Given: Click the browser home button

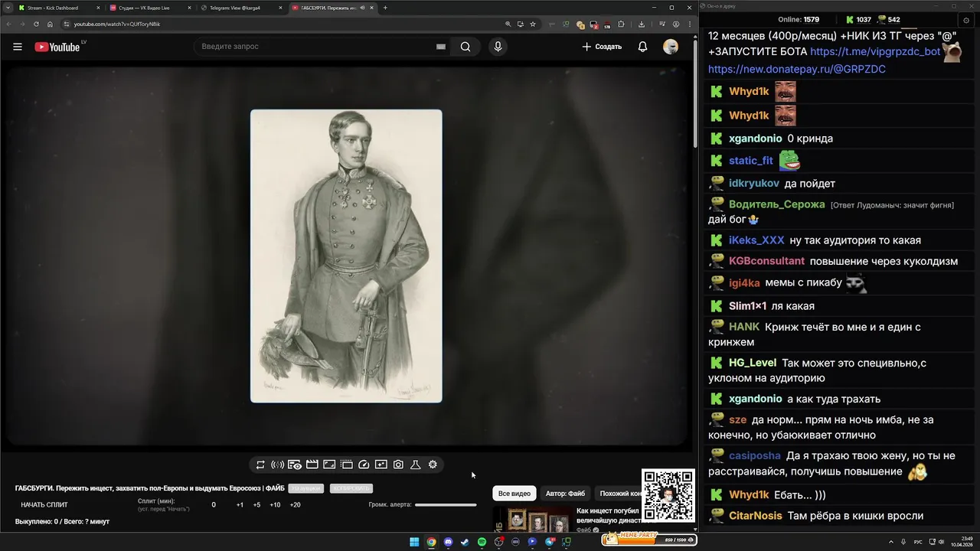Looking at the screenshot, I should pos(51,24).
